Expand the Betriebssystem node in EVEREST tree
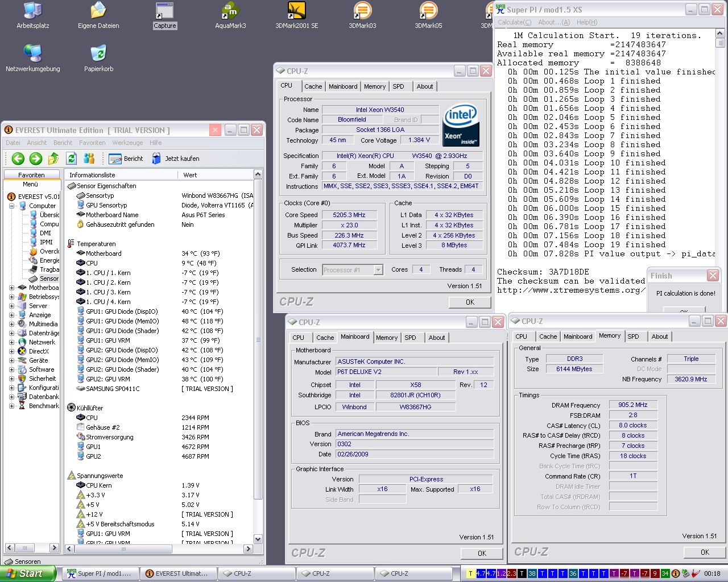Screen dimensions: 728x582 pos(11,297)
